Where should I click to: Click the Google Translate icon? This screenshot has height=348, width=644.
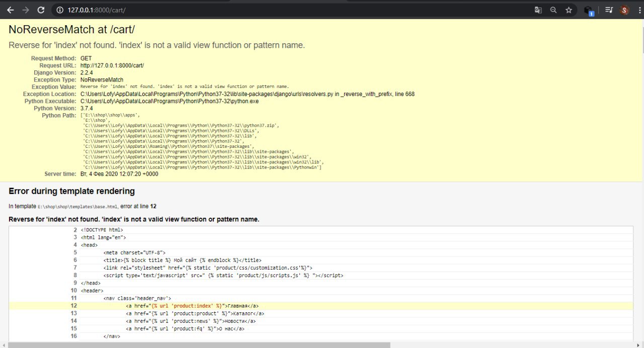tap(538, 10)
